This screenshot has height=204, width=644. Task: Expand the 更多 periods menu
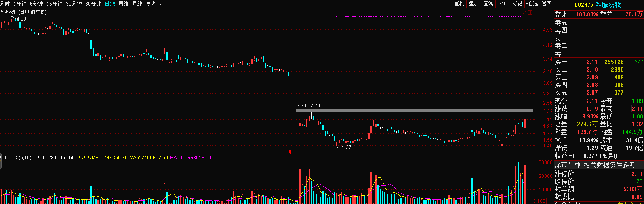[151, 4]
